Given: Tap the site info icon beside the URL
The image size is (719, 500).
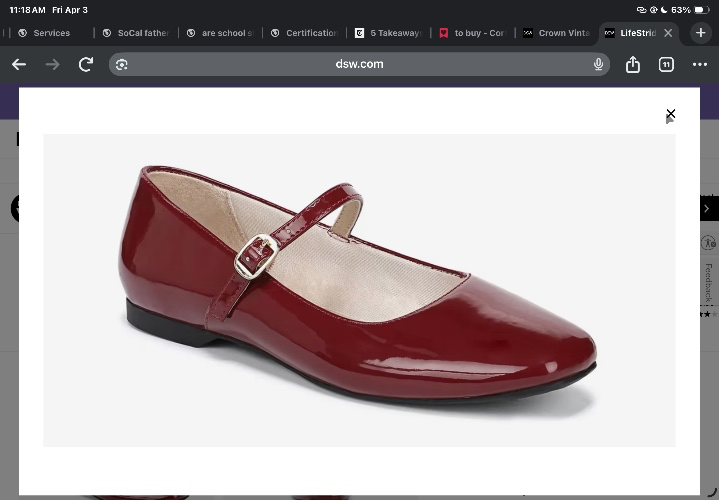Looking at the screenshot, I should [x=122, y=65].
